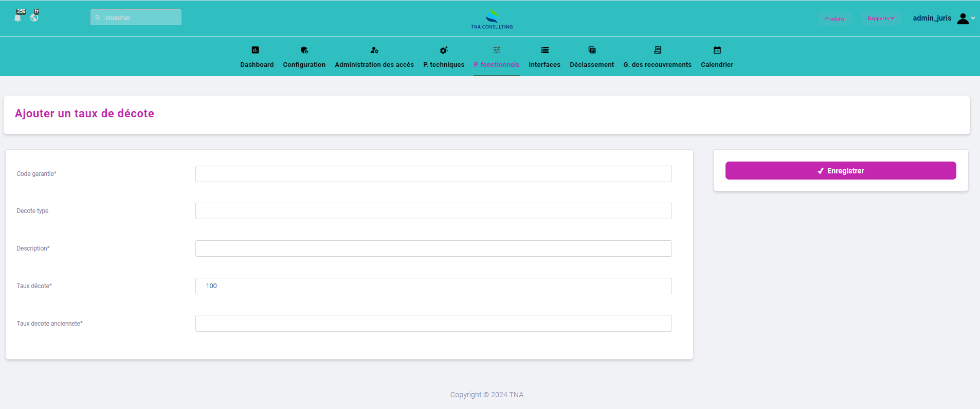
Task: Click Administration des accès user icon
Action: pos(374,50)
